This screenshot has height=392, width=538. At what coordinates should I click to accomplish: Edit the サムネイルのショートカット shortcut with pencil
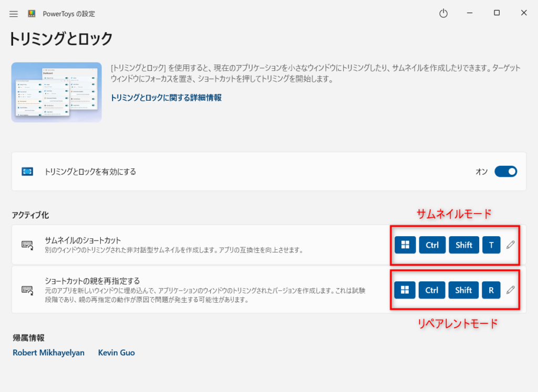pos(511,245)
